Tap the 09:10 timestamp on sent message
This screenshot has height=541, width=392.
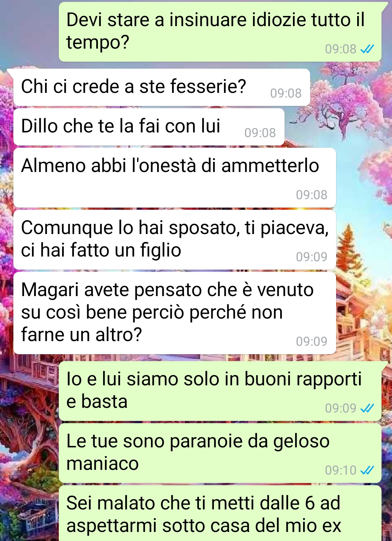[341, 470]
